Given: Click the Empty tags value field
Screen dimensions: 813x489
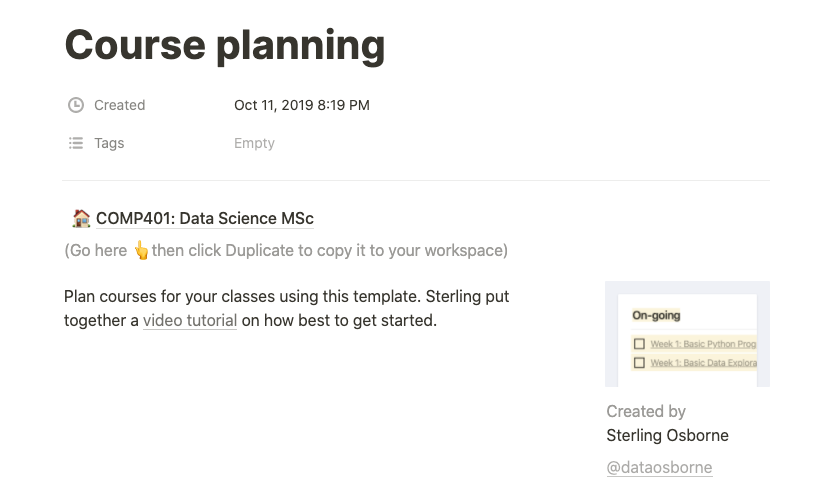Looking at the screenshot, I should (x=254, y=143).
